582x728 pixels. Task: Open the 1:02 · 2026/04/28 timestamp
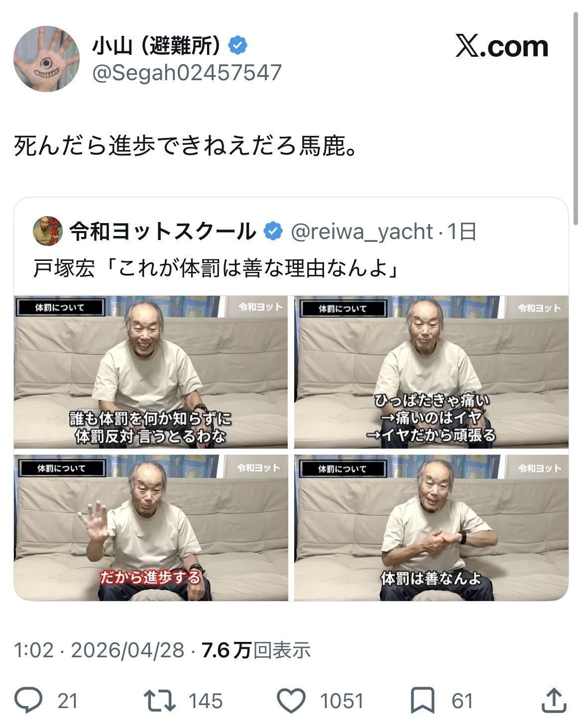99,650
